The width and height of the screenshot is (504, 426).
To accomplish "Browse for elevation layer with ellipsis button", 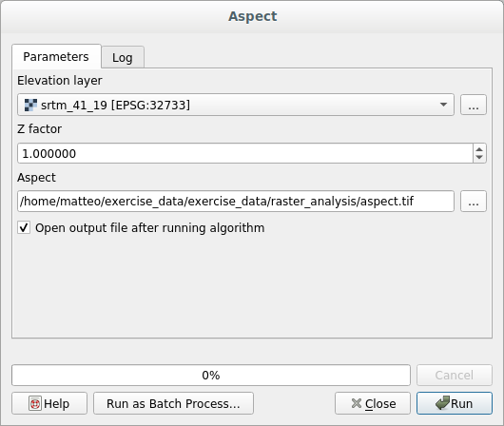I will tap(474, 105).
